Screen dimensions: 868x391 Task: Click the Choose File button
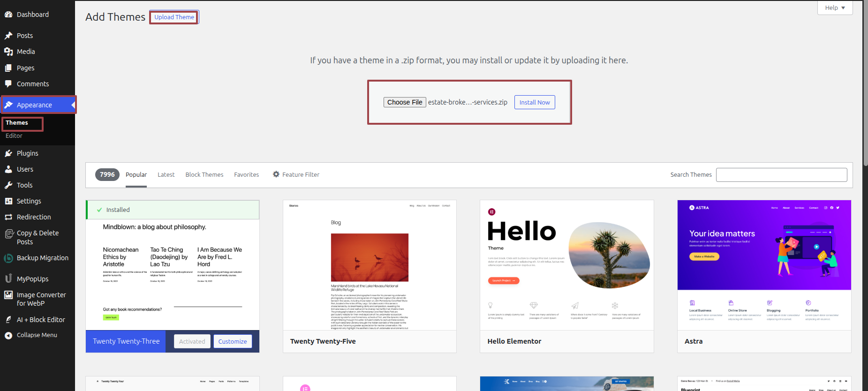(x=405, y=102)
